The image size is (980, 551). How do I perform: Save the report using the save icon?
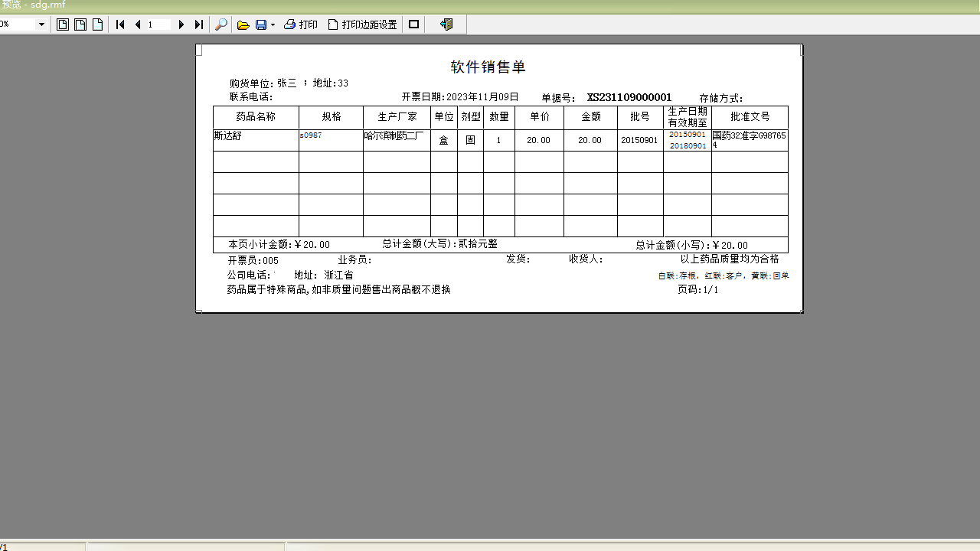click(260, 24)
